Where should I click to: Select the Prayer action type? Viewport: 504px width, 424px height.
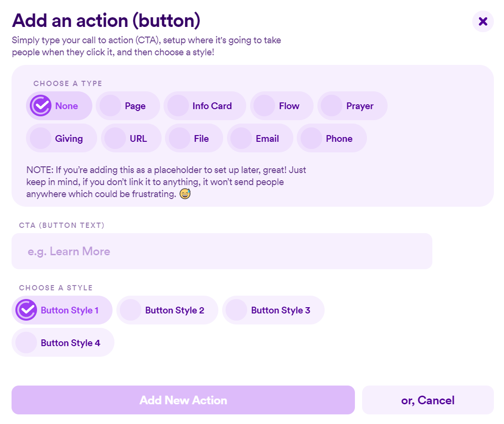[353, 106]
